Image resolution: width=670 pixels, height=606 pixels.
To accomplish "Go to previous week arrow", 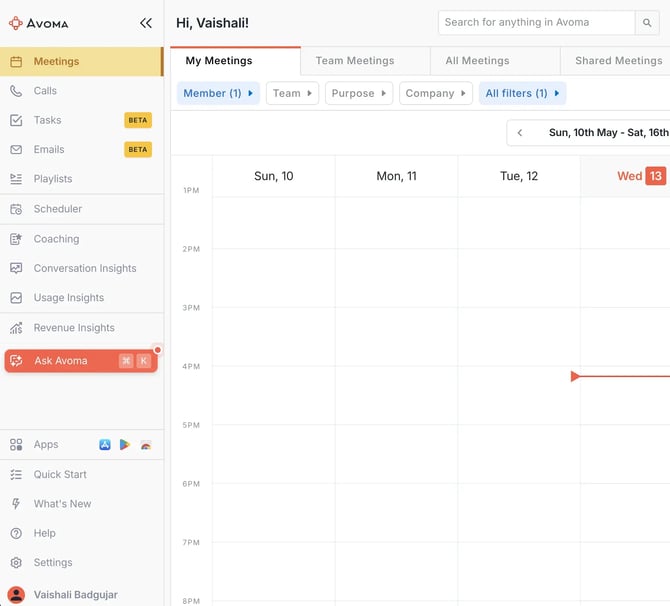I will 520,133.
